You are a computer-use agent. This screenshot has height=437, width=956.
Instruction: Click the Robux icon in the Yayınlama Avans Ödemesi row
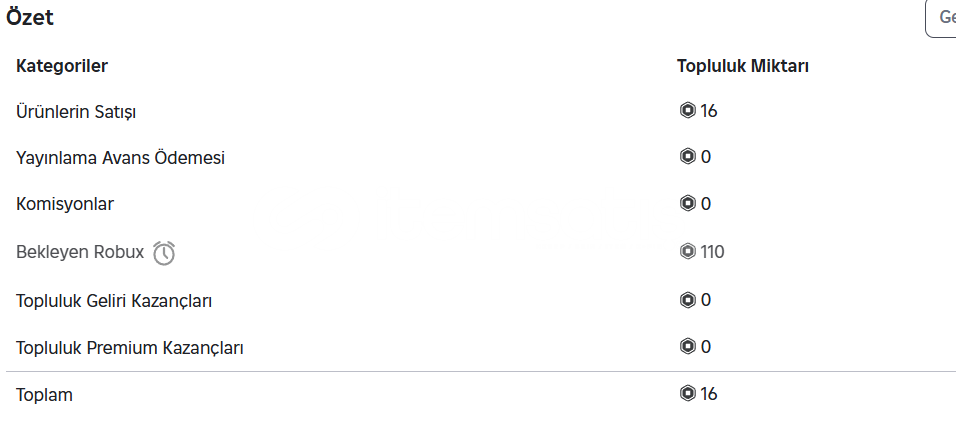click(x=687, y=157)
